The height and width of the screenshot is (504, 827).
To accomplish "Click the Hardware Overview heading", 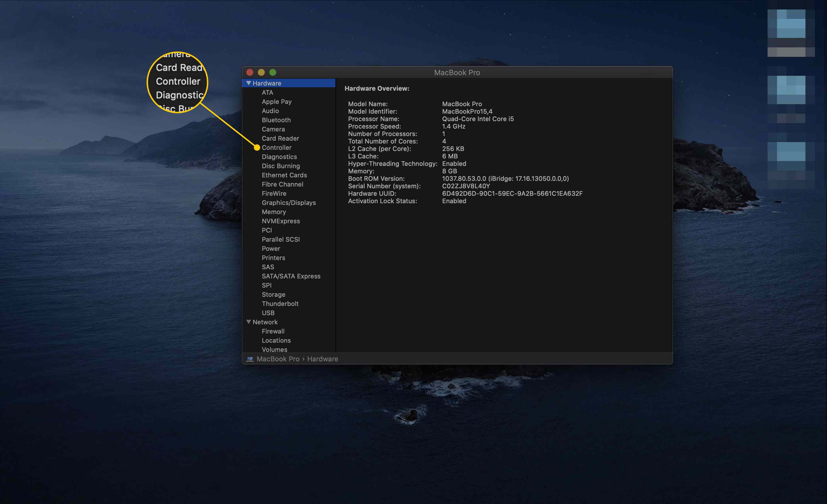I will tap(377, 88).
